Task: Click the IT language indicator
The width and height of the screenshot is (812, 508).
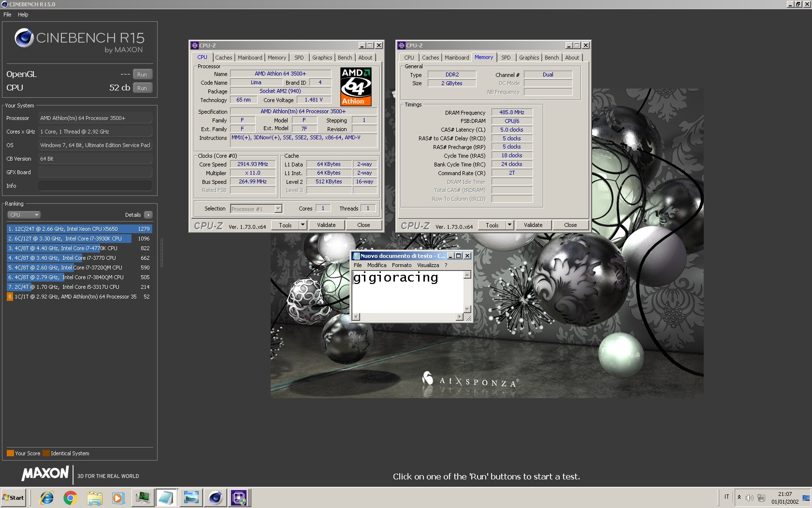Action: click(726, 497)
